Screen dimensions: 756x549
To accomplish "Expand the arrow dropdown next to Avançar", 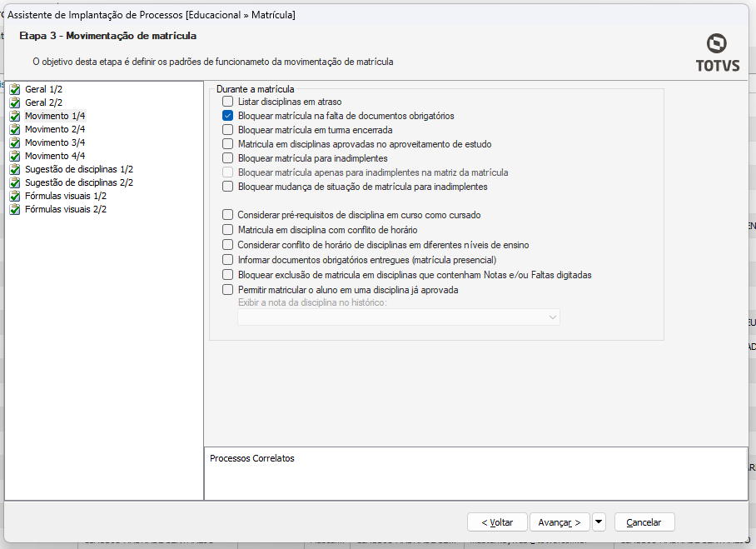I will pos(599,522).
